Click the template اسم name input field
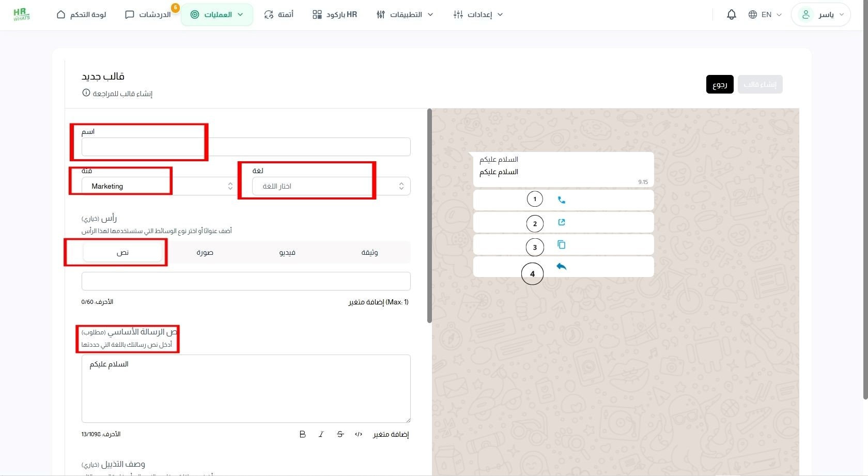Viewport: 868px width, 476px height. pyautogui.click(x=246, y=147)
